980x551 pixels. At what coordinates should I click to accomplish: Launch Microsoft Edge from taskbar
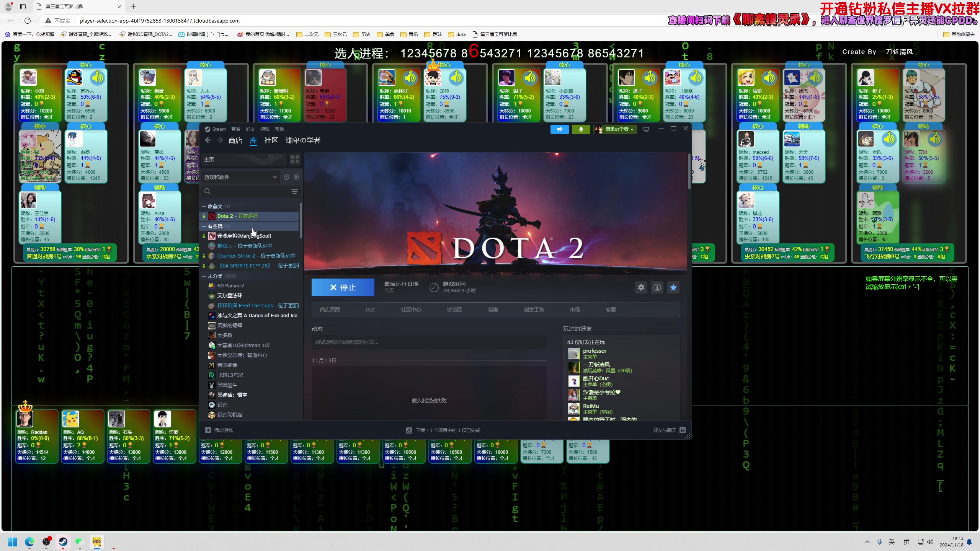[x=29, y=542]
